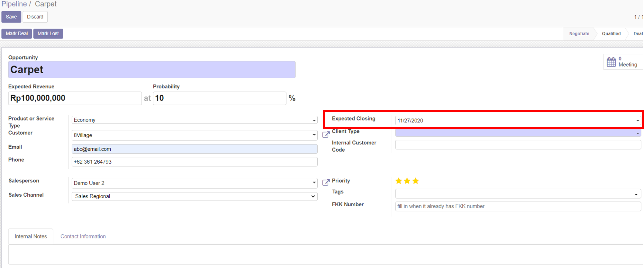The height and width of the screenshot is (268, 644).
Task: Click the FKK Number label
Action: pyautogui.click(x=348, y=204)
